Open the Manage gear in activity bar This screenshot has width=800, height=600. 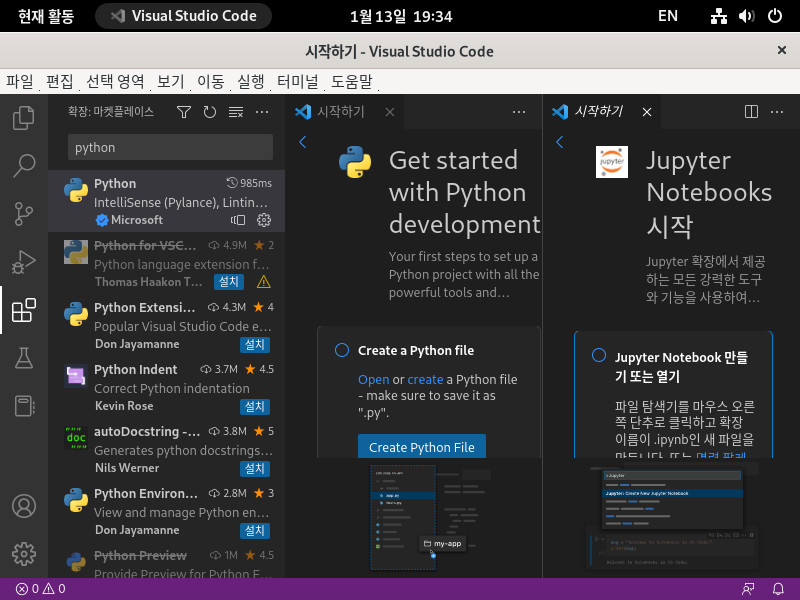click(23, 554)
